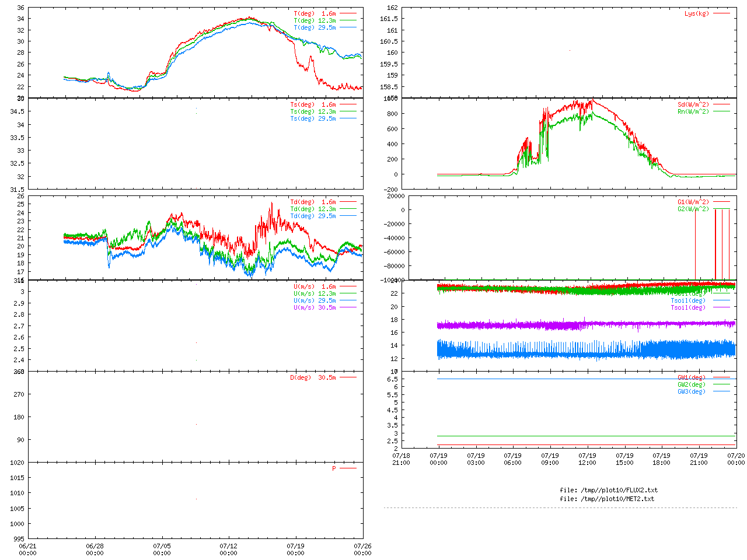747x560 pixels.
Task: Click the '1020' pressure y-axis value
Action: [x=18, y=463]
